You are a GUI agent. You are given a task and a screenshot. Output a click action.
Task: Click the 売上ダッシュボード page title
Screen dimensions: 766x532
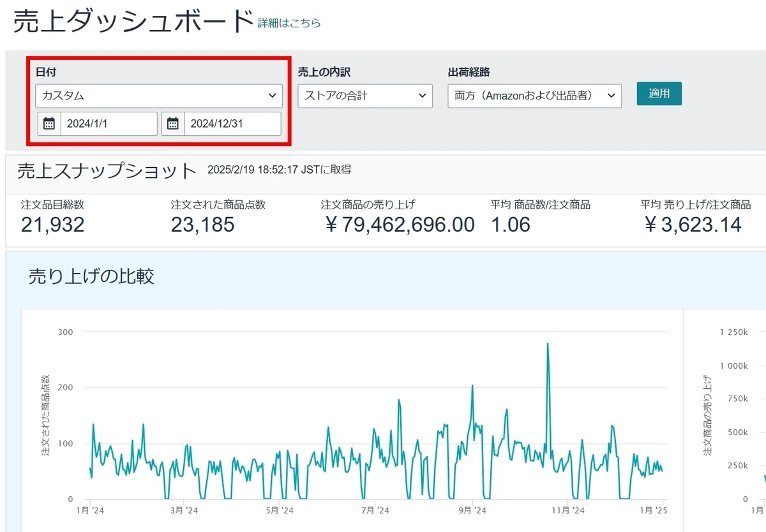(133, 21)
